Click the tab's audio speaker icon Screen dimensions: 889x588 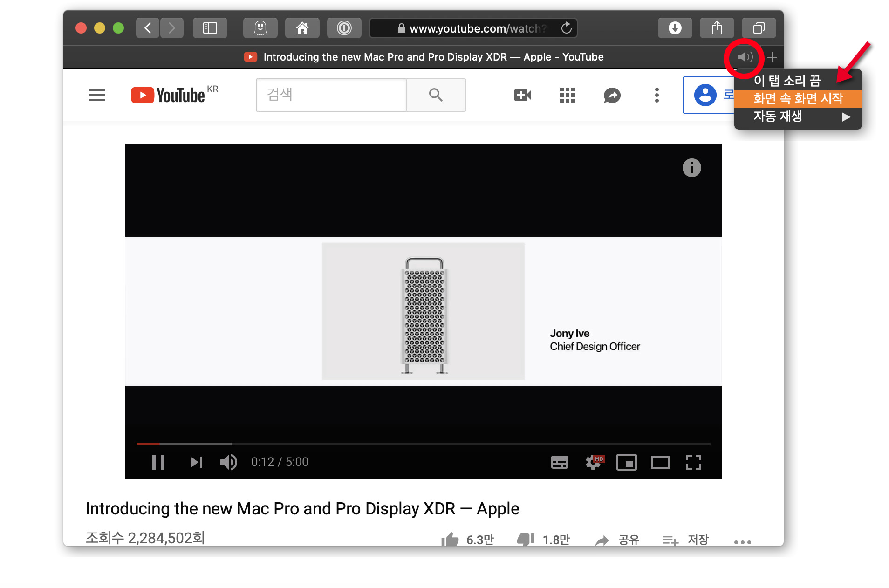coord(745,57)
